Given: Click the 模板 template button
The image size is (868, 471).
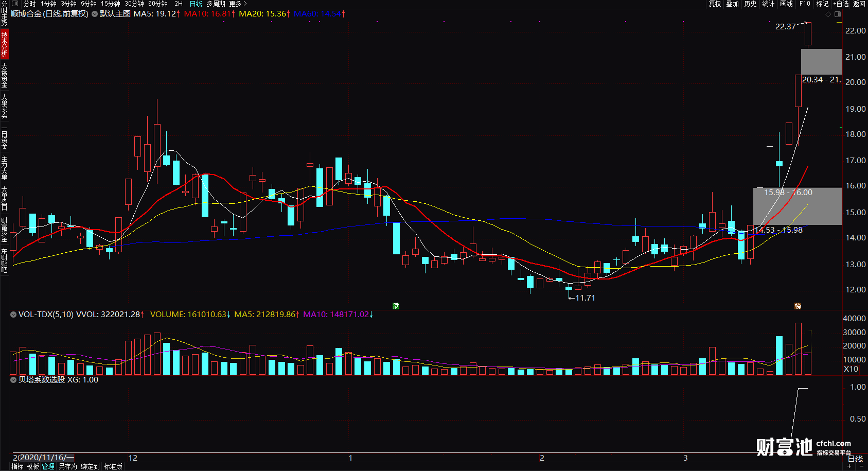Looking at the screenshot, I should click(32, 466).
